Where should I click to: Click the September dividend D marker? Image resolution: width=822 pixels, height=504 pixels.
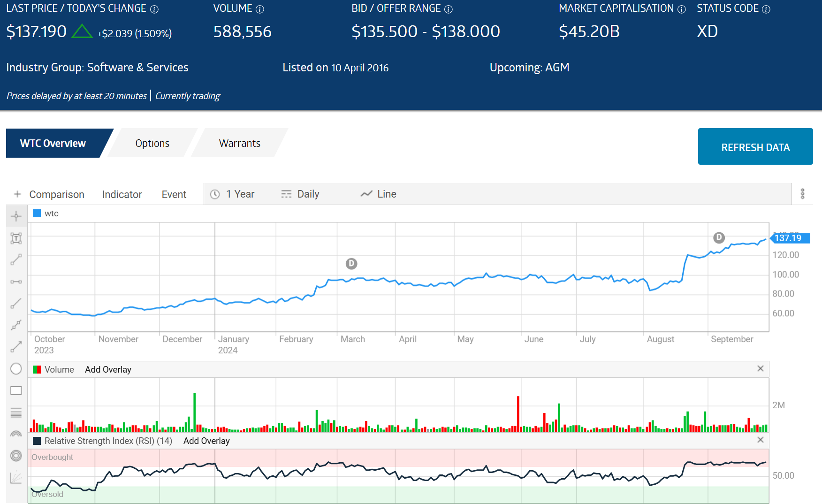pos(719,237)
